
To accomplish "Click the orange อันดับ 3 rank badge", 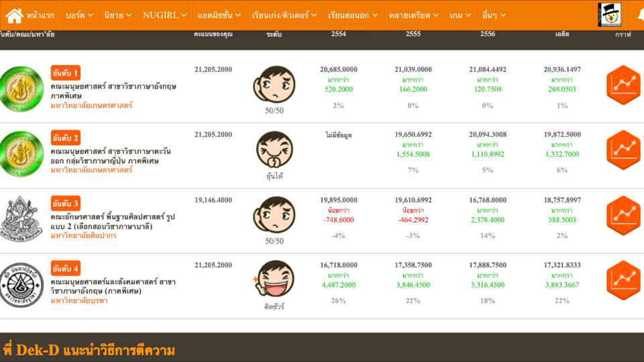I will 66,203.
